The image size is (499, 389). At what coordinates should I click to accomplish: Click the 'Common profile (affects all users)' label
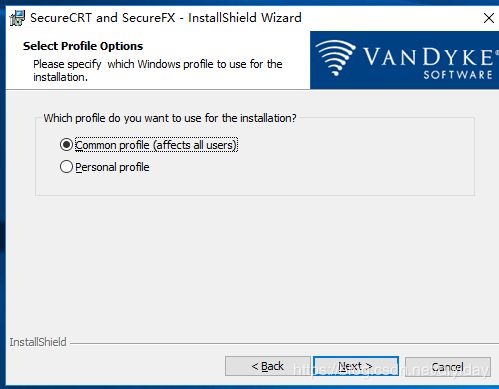click(x=156, y=145)
